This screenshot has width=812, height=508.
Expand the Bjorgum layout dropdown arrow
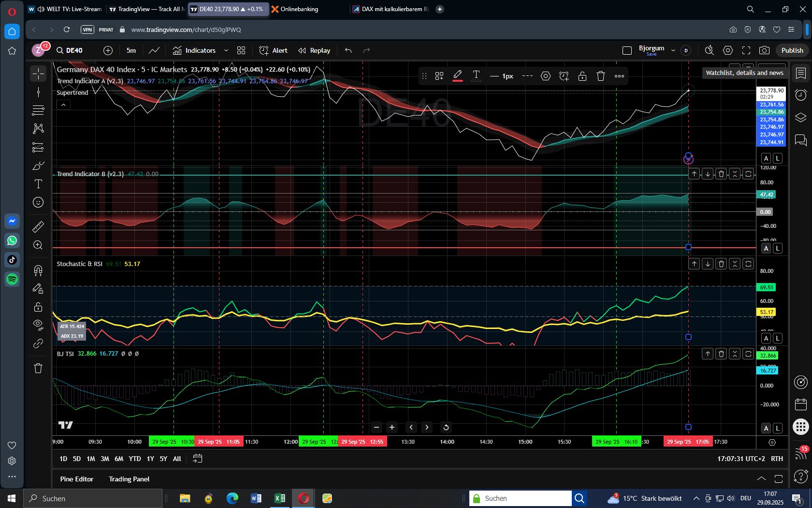(673, 50)
